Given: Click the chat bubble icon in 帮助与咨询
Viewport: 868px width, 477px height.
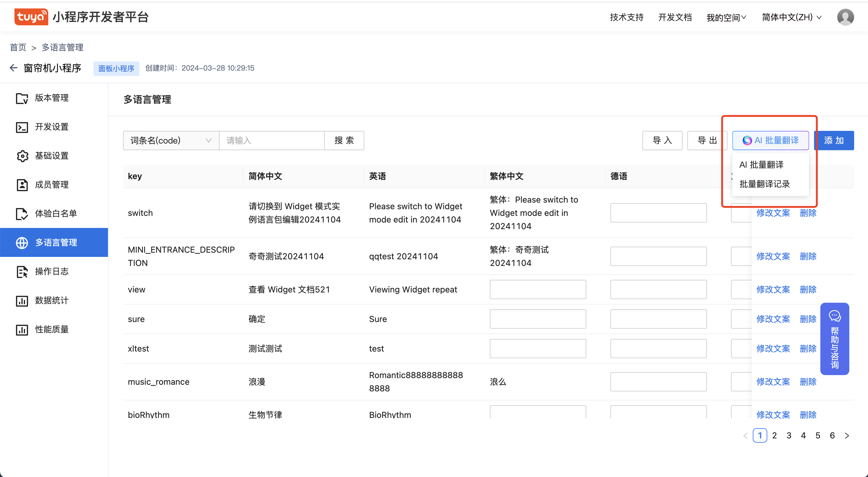Looking at the screenshot, I should 835,316.
